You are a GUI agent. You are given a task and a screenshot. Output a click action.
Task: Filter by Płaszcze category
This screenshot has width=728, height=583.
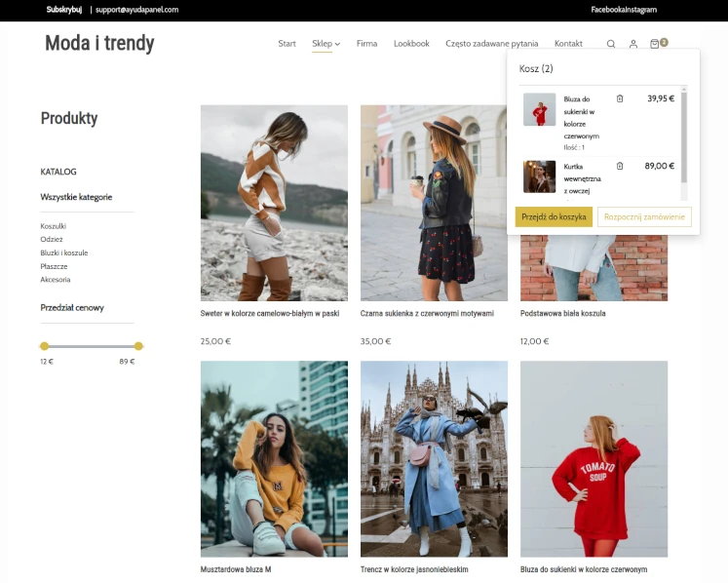click(54, 266)
